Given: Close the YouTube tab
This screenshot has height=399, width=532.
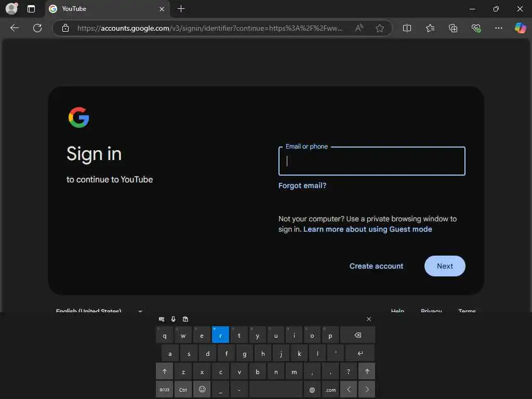Looking at the screenshot, I should click(x=162, y=9).
